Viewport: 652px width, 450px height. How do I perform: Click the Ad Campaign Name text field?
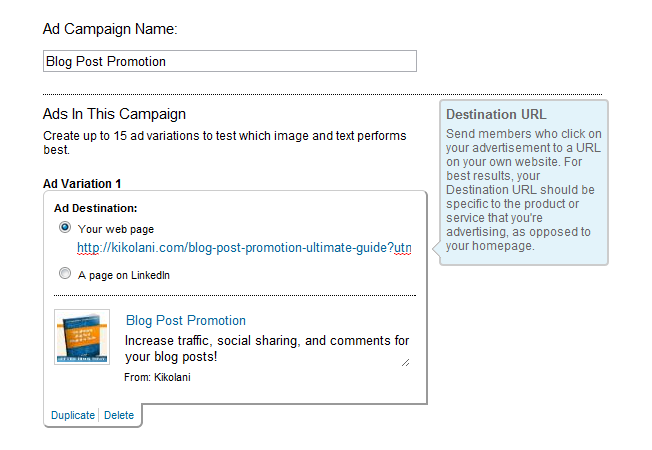229,61
